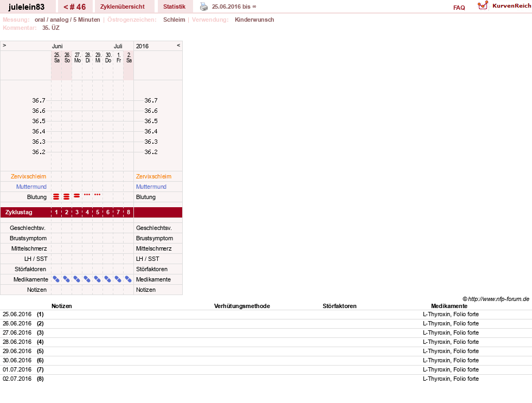The width and height of the screenshot is (532, 403).
Task: Click the > arrow at chart top left
Action: coord(4,45)
